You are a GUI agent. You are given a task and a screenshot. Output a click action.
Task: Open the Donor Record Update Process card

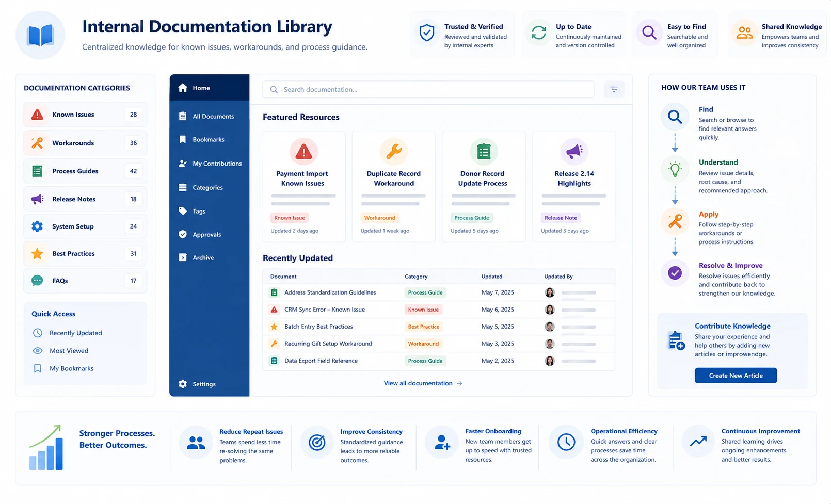click(x=484, y=187)
